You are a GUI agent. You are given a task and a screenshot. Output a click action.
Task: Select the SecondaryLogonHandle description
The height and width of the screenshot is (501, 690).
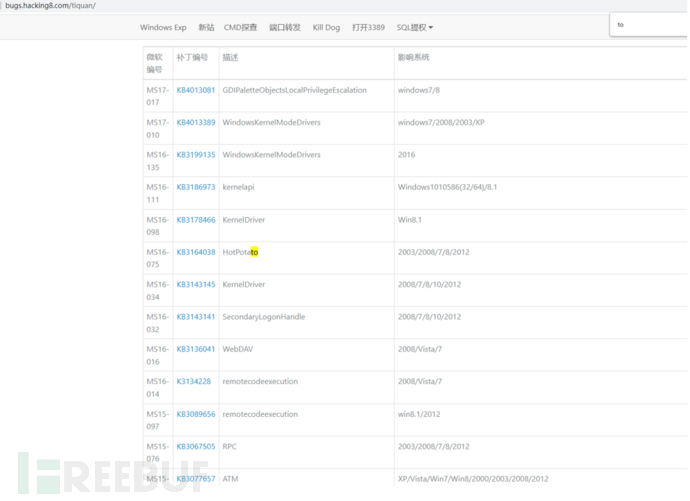(264, 317)
